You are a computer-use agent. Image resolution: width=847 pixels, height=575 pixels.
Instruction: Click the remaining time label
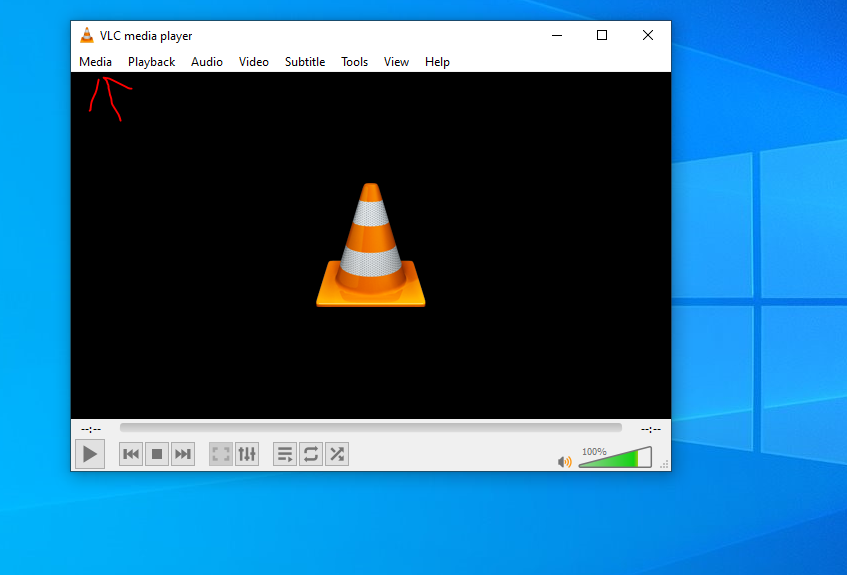click(x=651, y=429)
